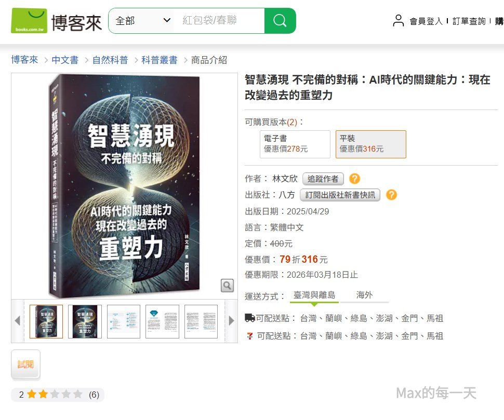This screenshot has height=420, width=504.
Task: Open the 博客來 logo home link
Action: 57,21
